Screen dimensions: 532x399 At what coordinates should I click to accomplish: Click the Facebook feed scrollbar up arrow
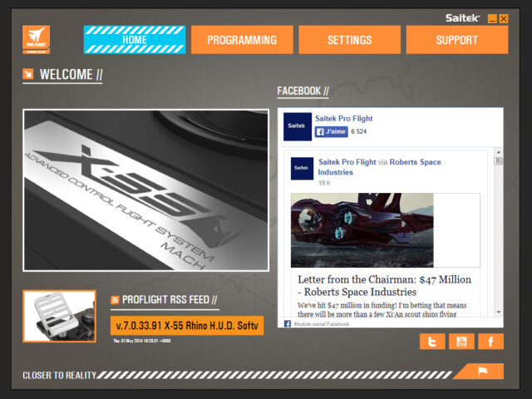[x=498, y=152]
